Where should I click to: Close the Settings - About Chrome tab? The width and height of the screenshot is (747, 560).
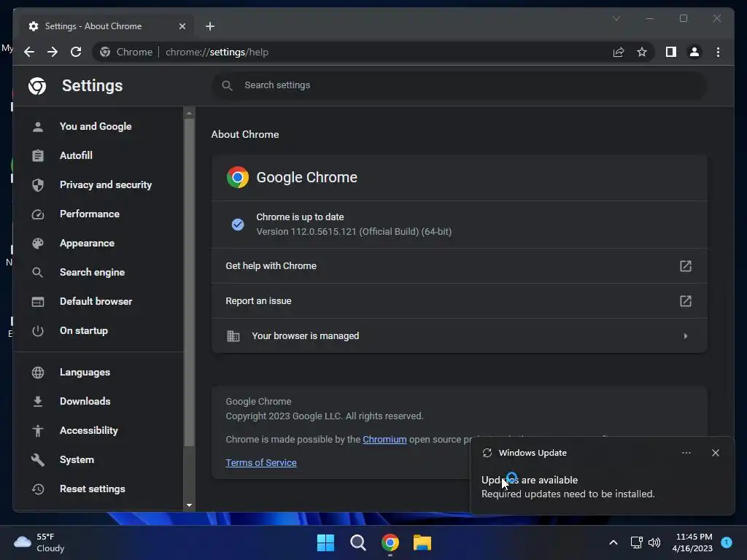tap(182, 26)
